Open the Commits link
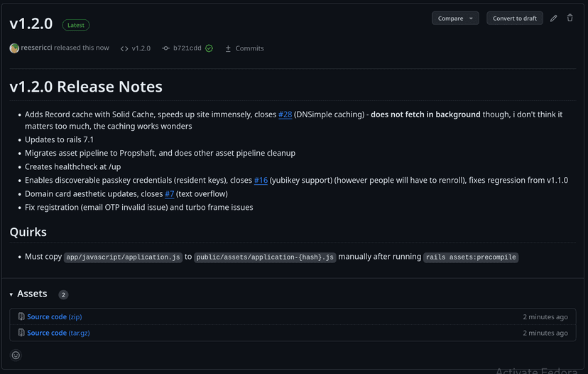This screenshot has width=588, height=374. point(244,48)
